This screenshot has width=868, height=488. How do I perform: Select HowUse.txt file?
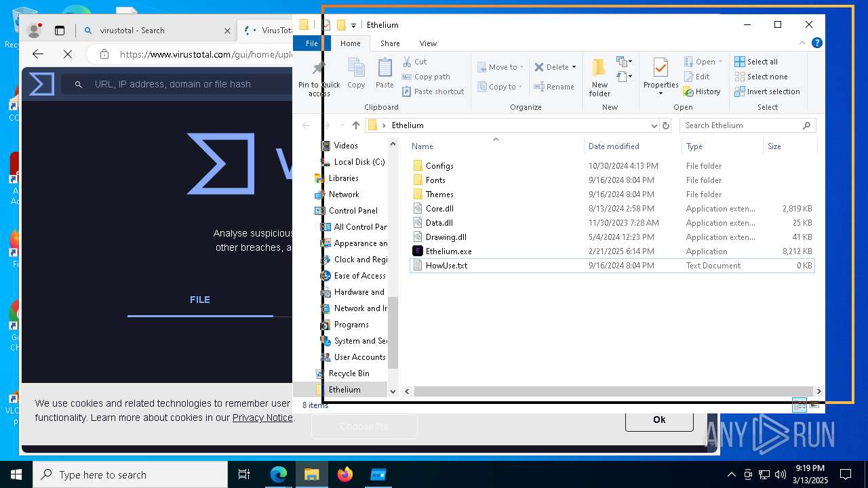(446, 266)
